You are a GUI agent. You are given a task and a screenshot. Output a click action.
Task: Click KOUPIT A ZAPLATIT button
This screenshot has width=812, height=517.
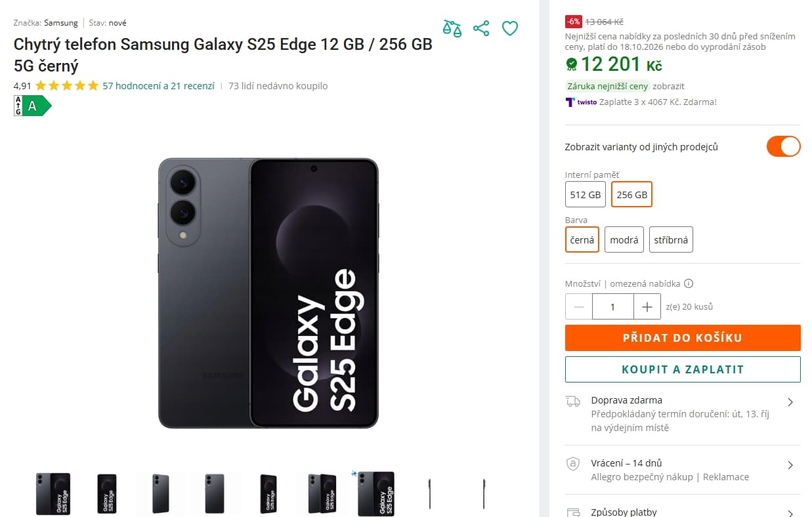click(683, 369)
